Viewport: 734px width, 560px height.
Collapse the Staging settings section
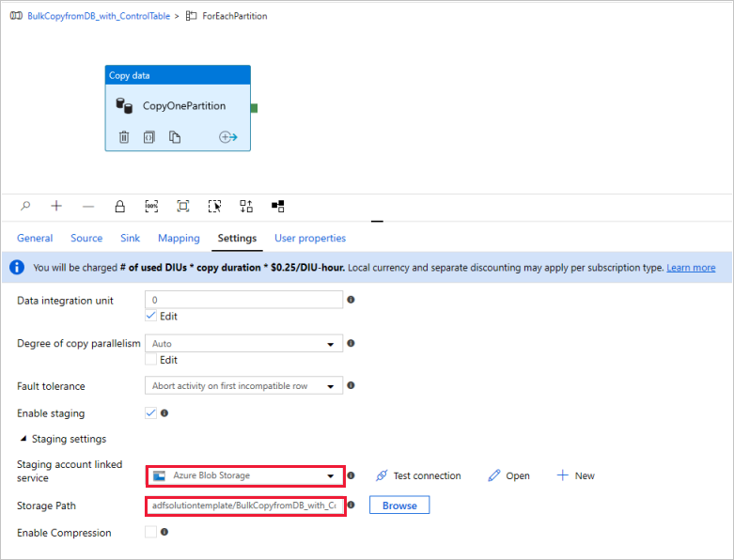point(23,439)
